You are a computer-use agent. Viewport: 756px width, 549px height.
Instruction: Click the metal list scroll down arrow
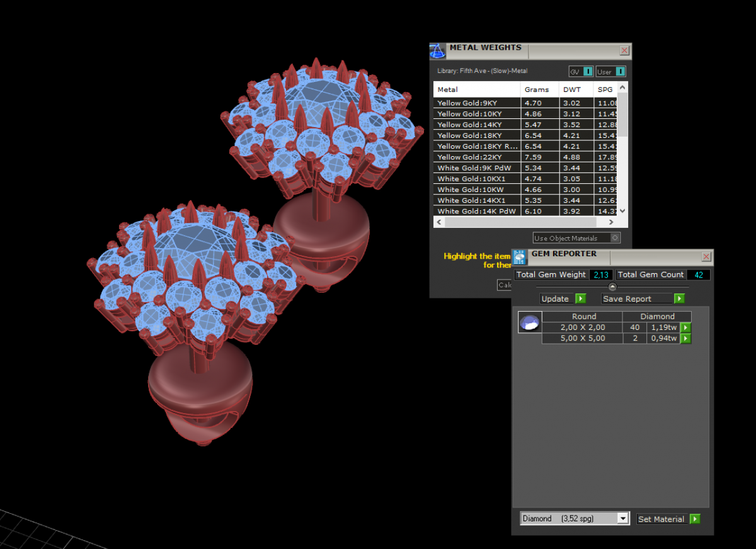[622, 212]
